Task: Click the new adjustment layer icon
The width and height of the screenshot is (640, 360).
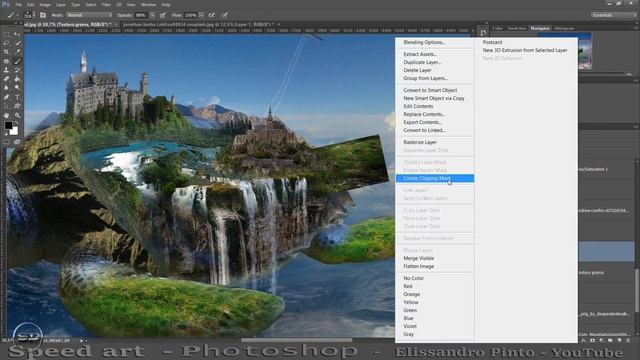Action: pos(601,340)
